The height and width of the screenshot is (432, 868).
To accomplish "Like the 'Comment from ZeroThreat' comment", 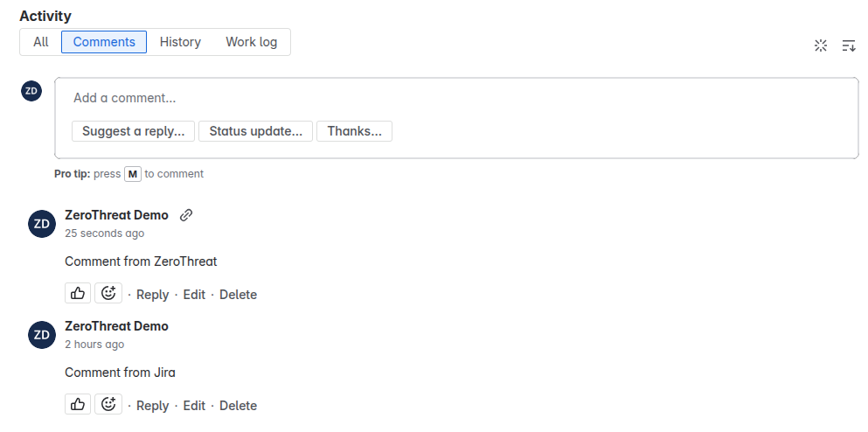I will (78, 293).
